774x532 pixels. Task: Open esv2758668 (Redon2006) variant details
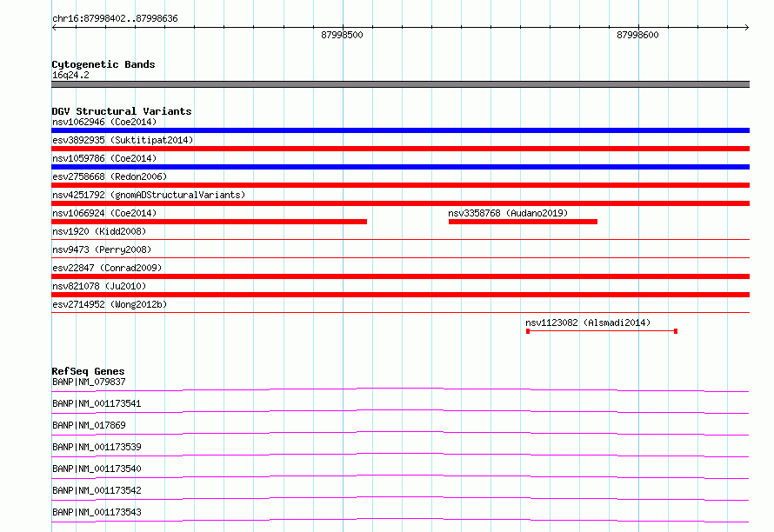pyautogui.click(x=110, y=176)
